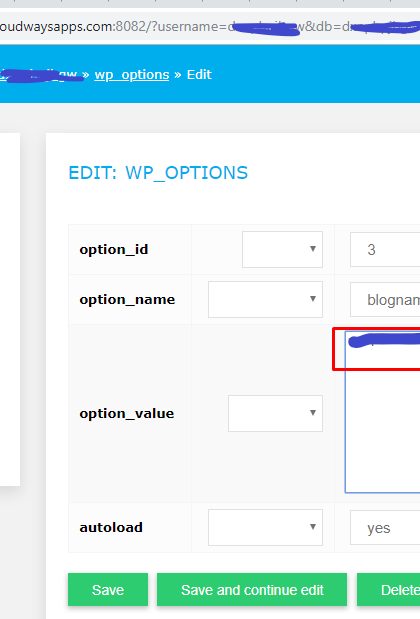Viewport: 420px width, 619px height.
Task: Click the option_id value field
Action: [385, 249]
